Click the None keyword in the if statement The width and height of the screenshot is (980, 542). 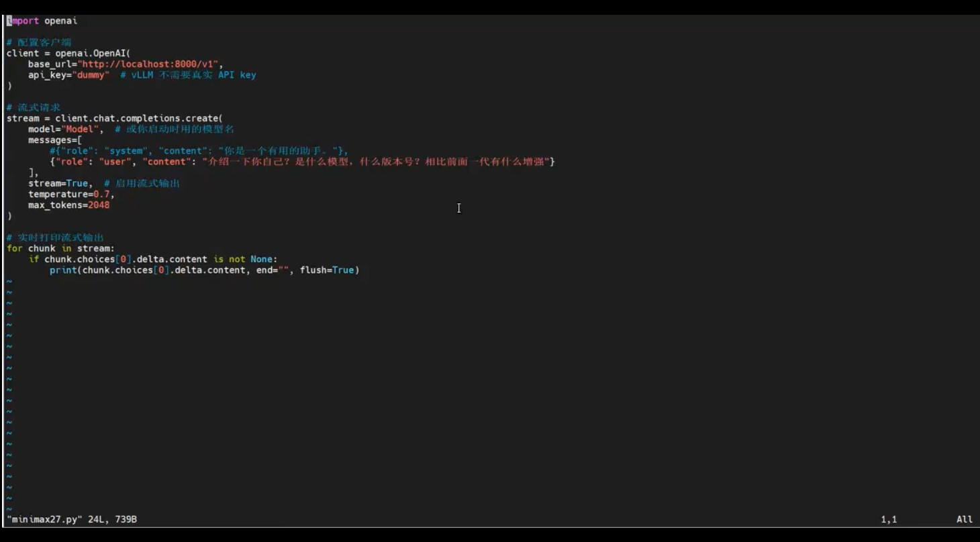[261, 259]
